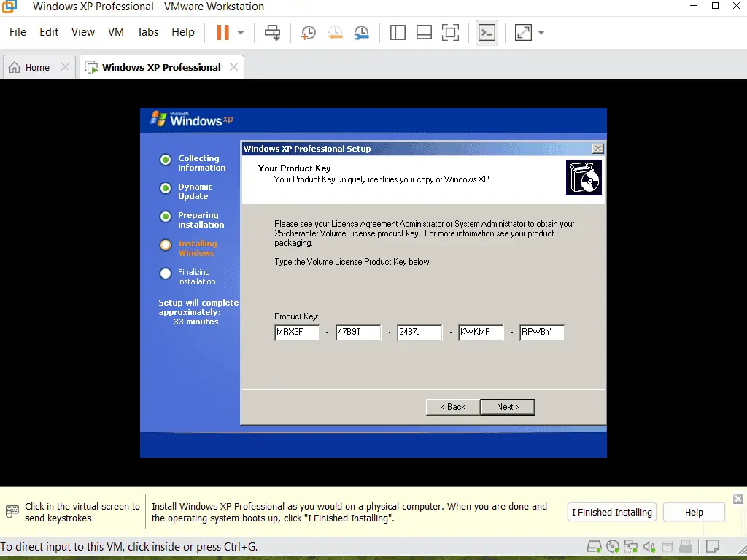The height and width of the screenshot is (560, 747).
Task: Open the Help menu
Action: pyautogui.click(x=183, y=32)
